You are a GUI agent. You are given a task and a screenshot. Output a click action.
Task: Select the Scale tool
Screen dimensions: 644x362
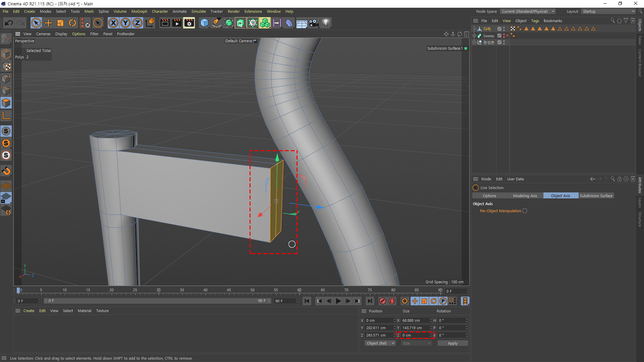[60, 23]
